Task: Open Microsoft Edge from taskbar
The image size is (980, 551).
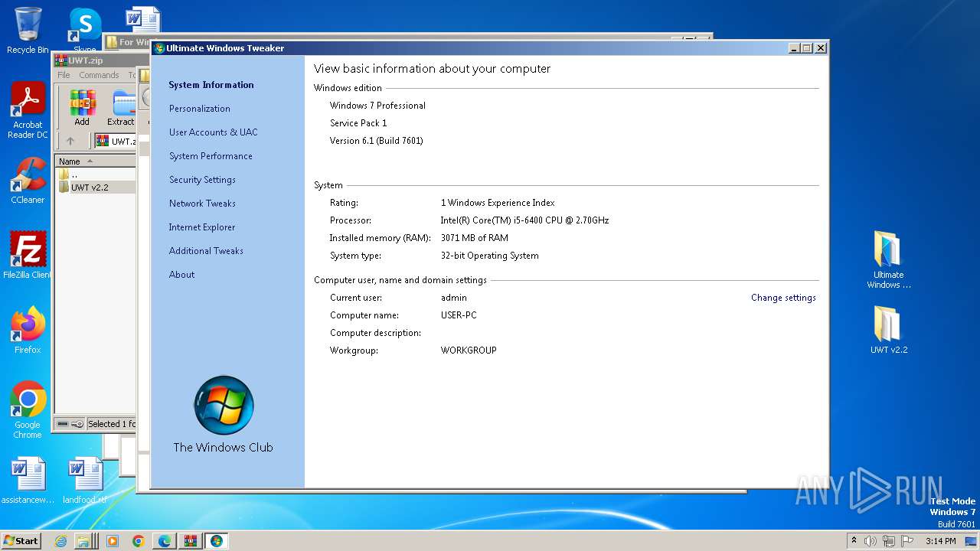Action: (x=165, y=541)
